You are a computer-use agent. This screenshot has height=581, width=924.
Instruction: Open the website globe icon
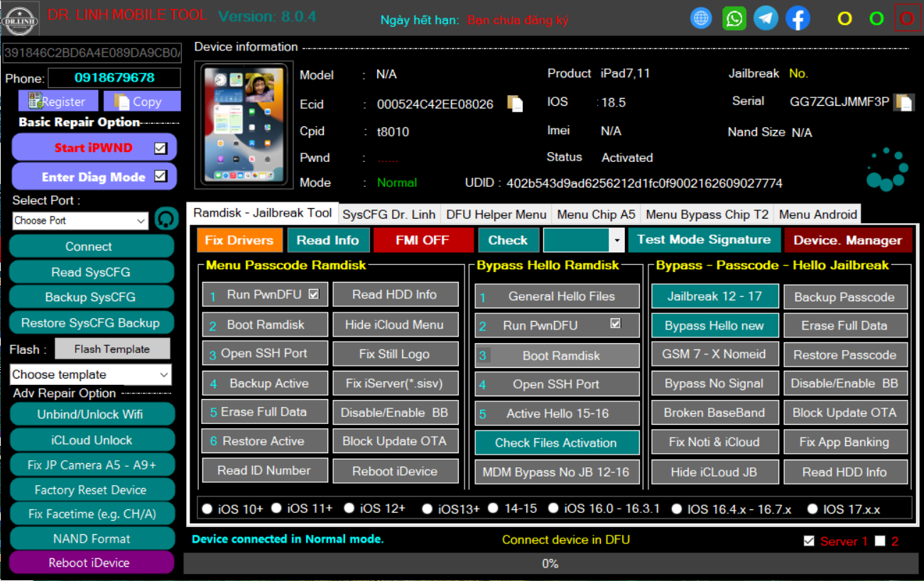click(x=701, y=18)
